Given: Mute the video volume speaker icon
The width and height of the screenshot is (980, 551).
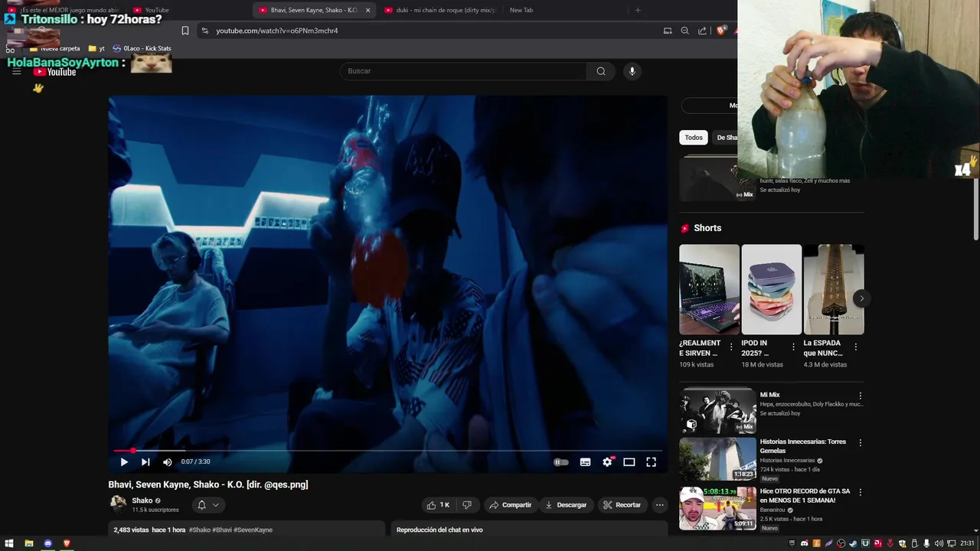Looking at the screenshot, I should 167,461.
